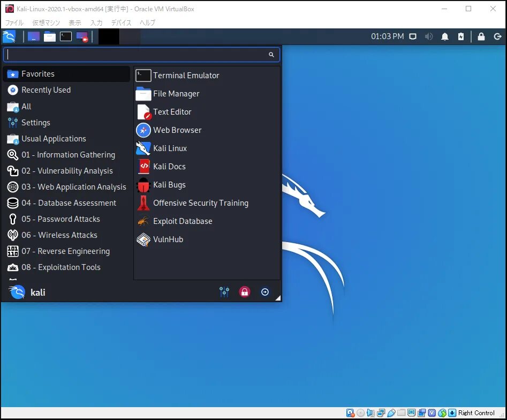507x420 pixels.
Task: Launch terminal from the top panel
Action: (x=66, y=36)
